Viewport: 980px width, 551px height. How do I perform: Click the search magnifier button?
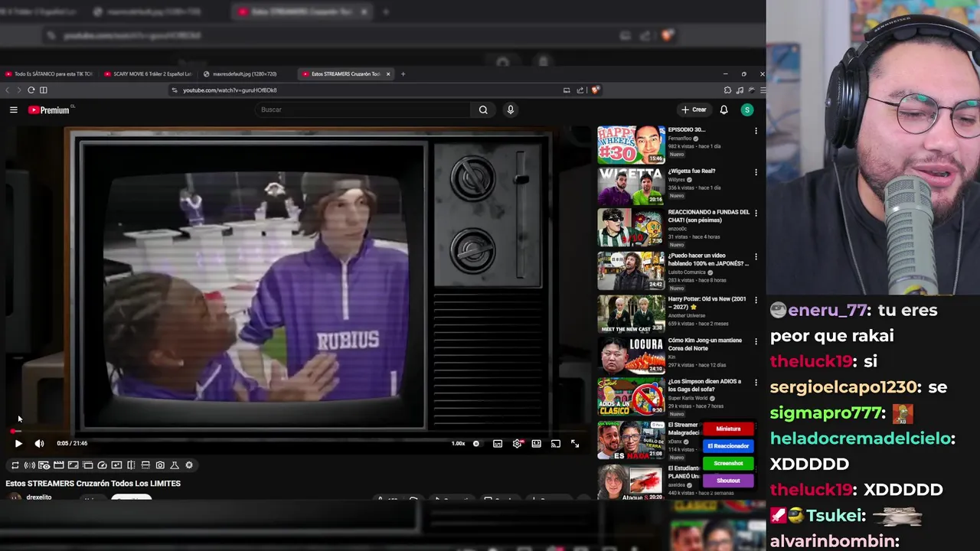click(483, 109)
